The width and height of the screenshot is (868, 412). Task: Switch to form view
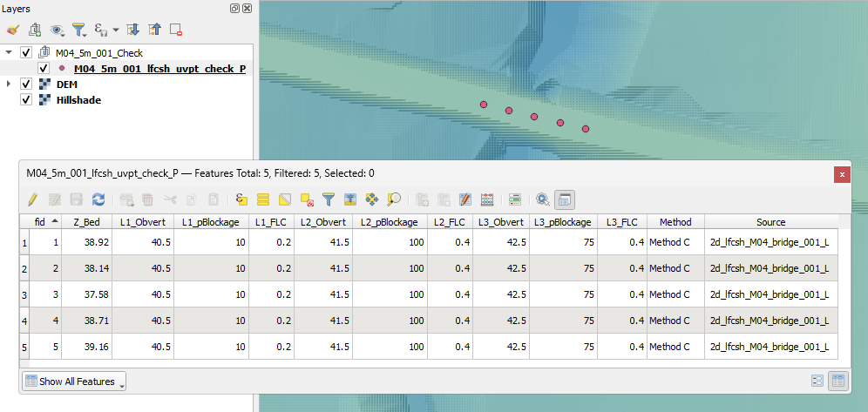pos(817,381)
